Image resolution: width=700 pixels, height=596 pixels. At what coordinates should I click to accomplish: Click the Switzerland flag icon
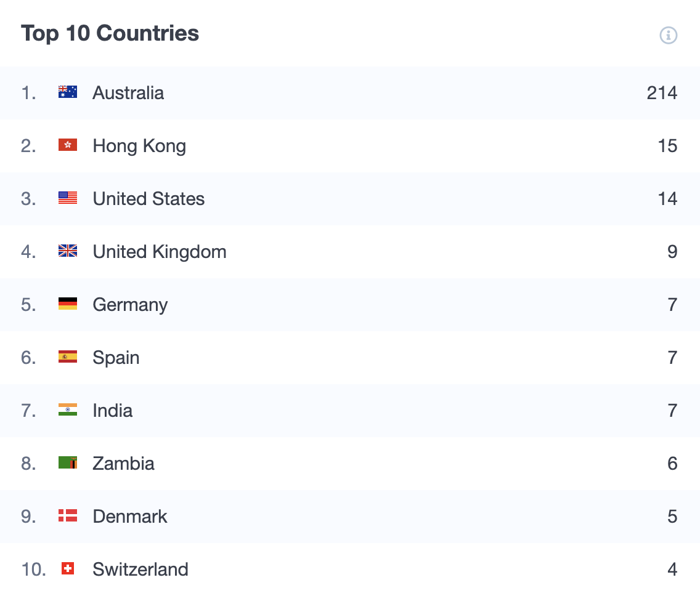click(x=68, y=568)
